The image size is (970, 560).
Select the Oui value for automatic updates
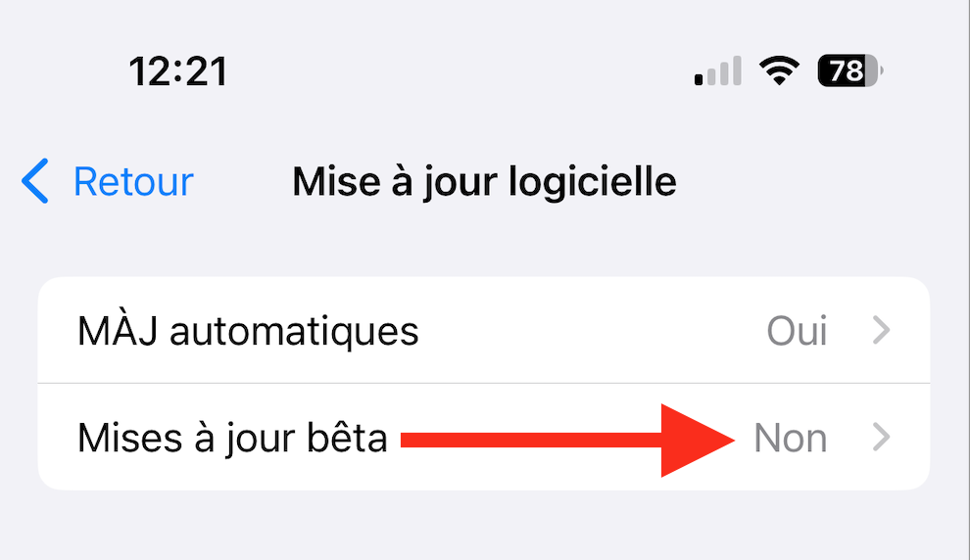797,331
